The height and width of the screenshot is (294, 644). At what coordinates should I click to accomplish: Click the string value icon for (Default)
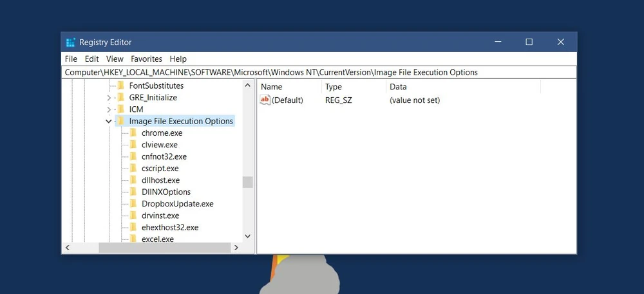pyautogui.click(x=265, y=100)
